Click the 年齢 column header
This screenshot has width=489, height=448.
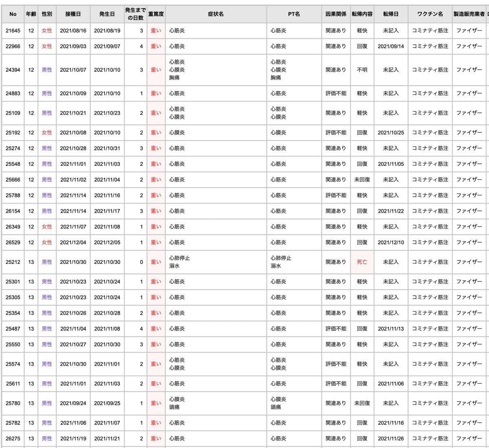click(31, 14)
